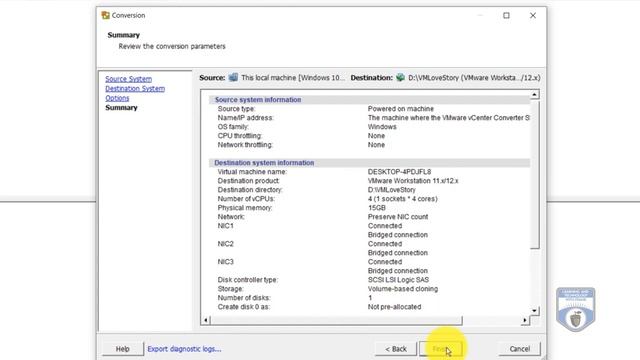640x360 pixels.
Task: Click the destination VMware Workstation icon
Action: (400, 77)
